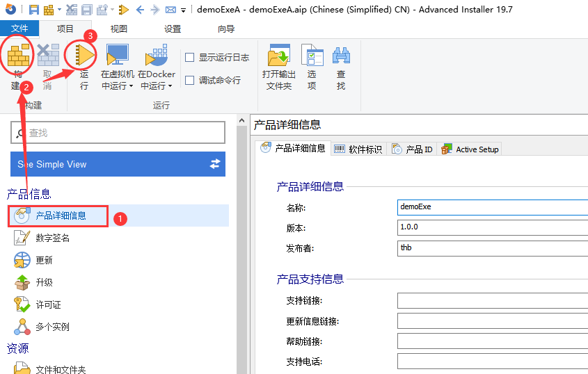This screenshot has width=588, height=374.
Task: Open the Active Setup page tab
Action: [470, 149]
